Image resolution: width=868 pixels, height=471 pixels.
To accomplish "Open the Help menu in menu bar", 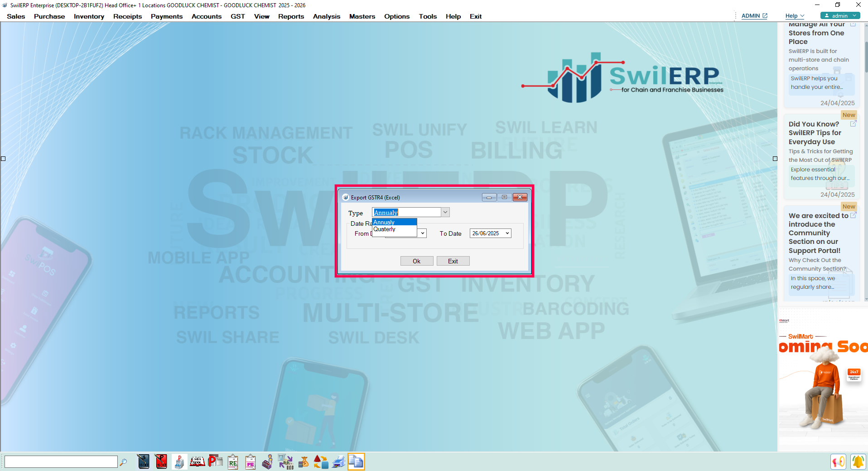I will [x=453, y=16].
